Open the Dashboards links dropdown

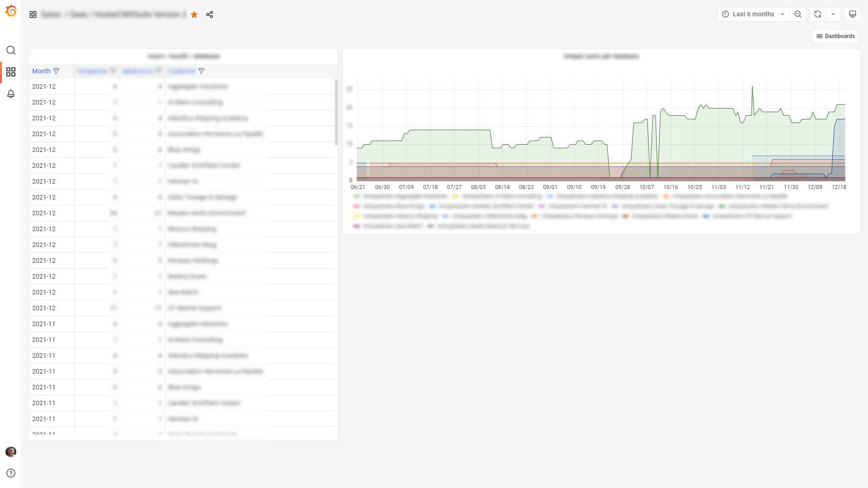(x=835, y=36)
